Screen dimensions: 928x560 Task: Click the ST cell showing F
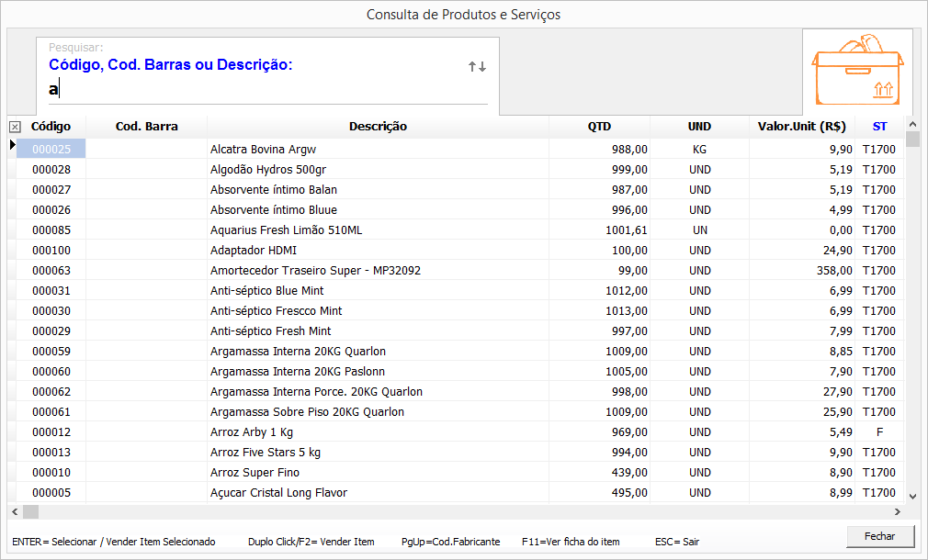879,431
